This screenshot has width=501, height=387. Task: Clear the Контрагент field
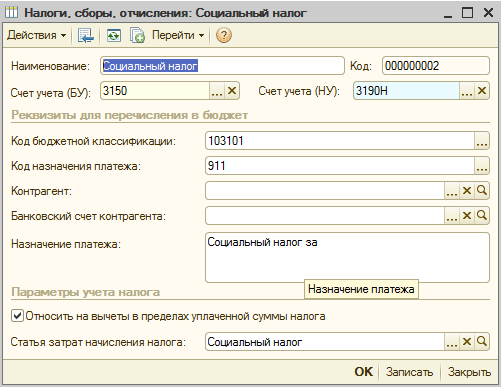pos(467,191)
